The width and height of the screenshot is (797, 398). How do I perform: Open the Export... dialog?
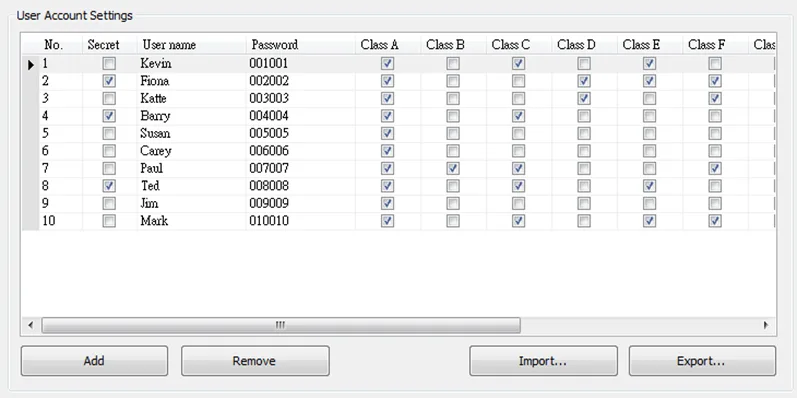pos(702,361)
